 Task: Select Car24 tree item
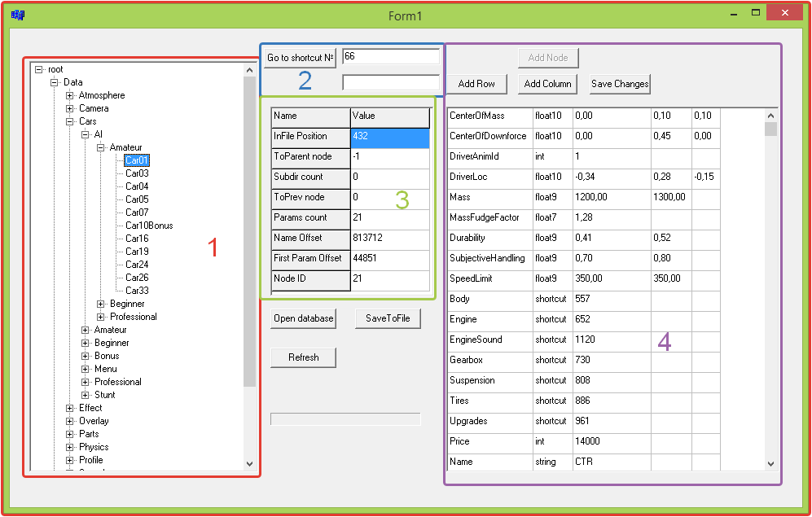coord(137,265)
